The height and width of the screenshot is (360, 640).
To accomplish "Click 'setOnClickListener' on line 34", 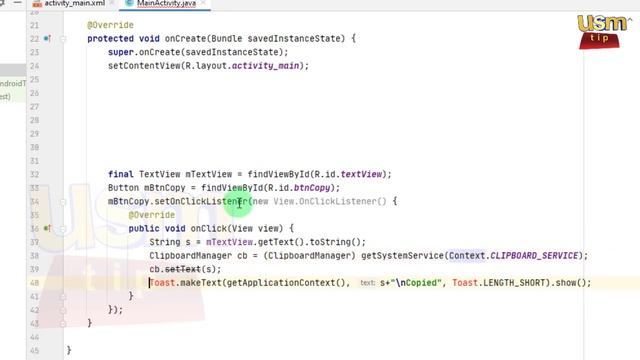I will point(201,201).
